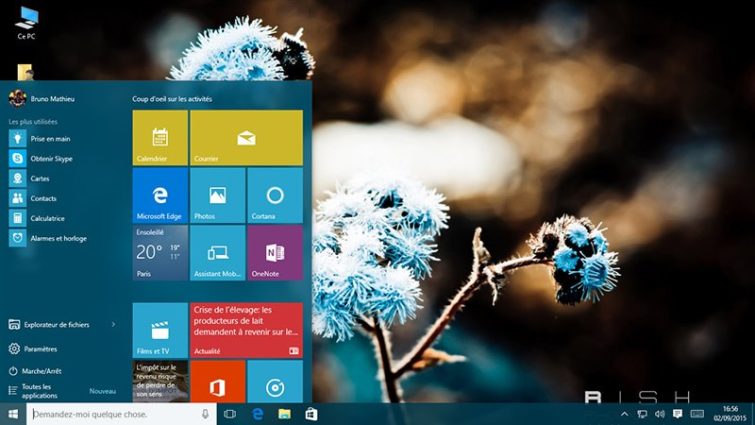Open Task View on the taskbar
The image size is (755, 425).
230,414
